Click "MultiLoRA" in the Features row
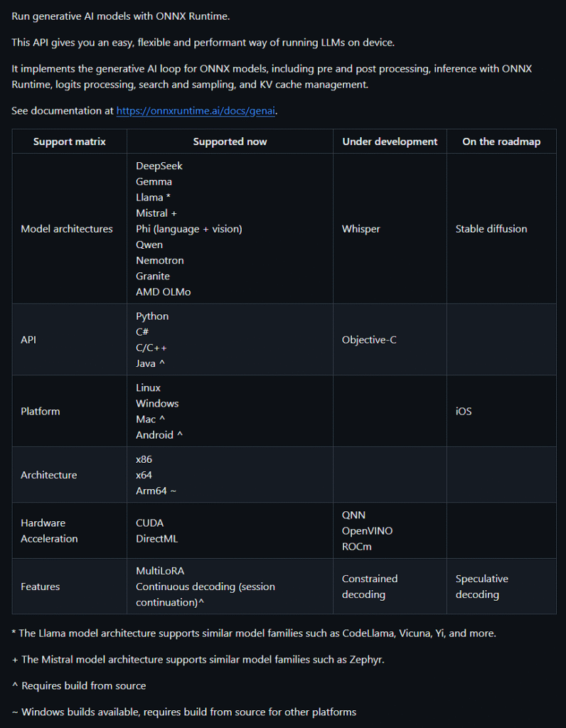This screenshot has height=728, width=566. [160, 571]
